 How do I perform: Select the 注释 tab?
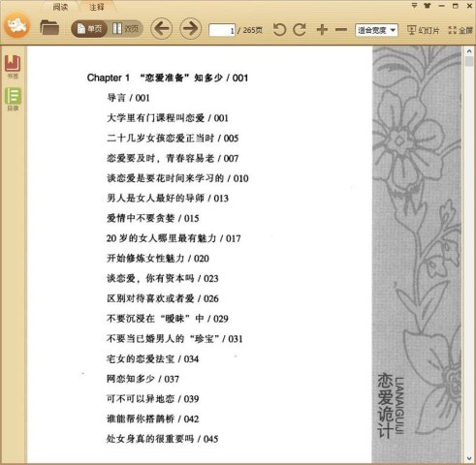(97, 7)
